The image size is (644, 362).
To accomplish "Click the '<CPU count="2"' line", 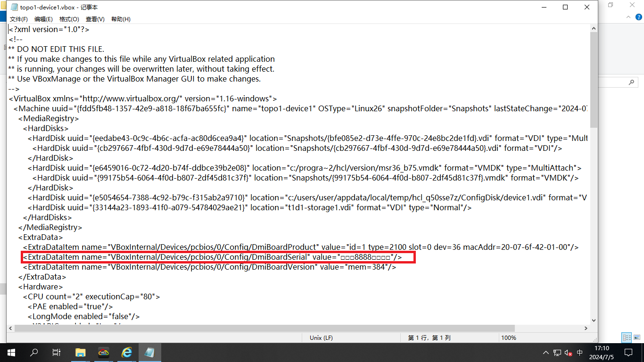I will [x=91, y=296].
